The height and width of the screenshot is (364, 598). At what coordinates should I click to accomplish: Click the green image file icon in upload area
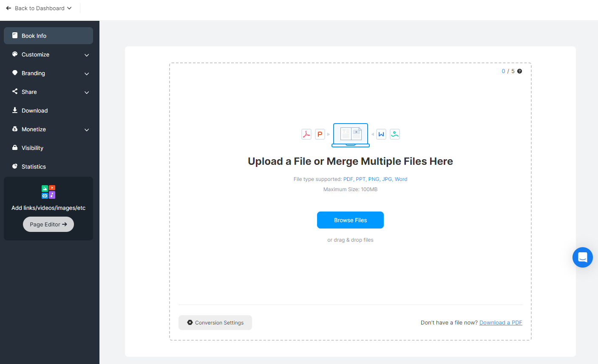(394, 134)
